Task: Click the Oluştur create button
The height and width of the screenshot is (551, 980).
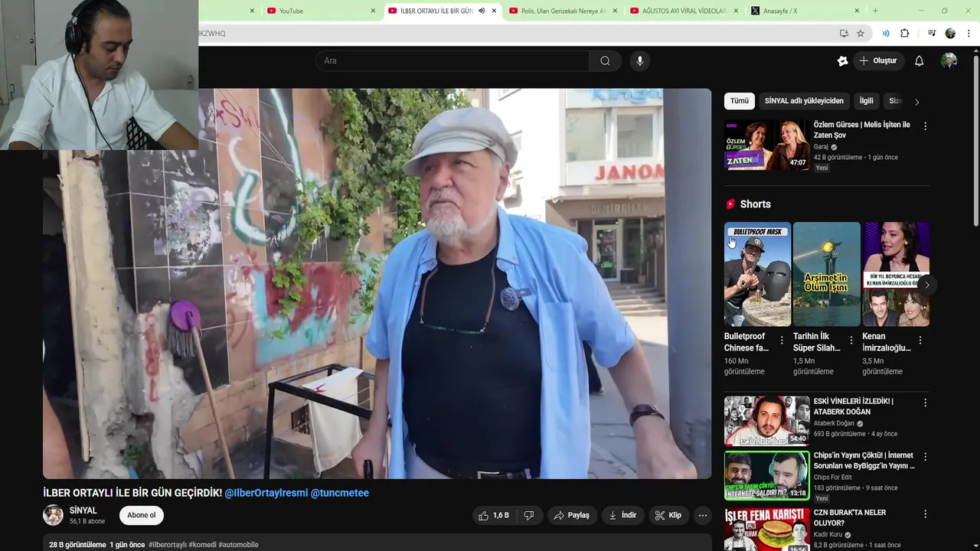Action: [878, 60]
